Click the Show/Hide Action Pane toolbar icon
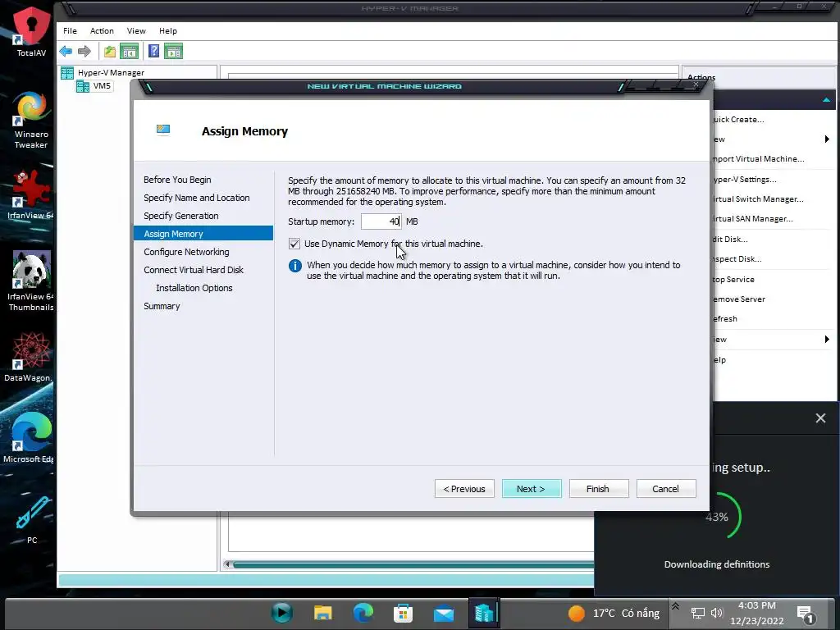 (x=173, y=52)
